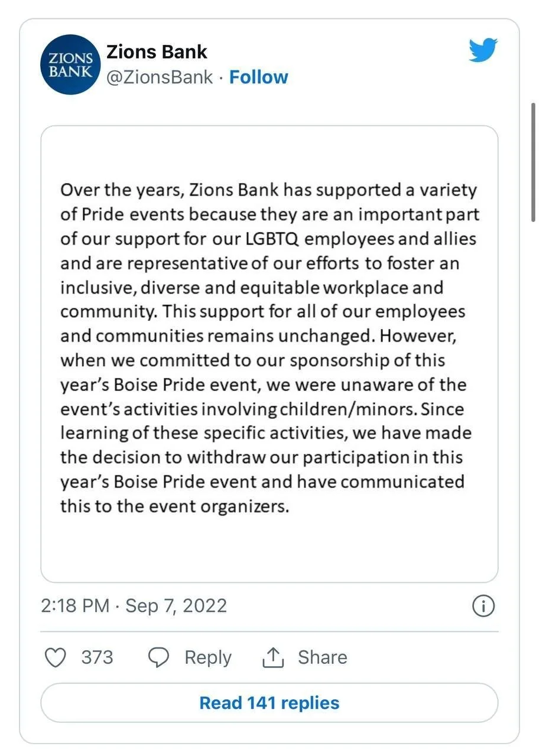Follow the Zions Bank account
This screenshot has height=756, width=539.
(258, 77)
